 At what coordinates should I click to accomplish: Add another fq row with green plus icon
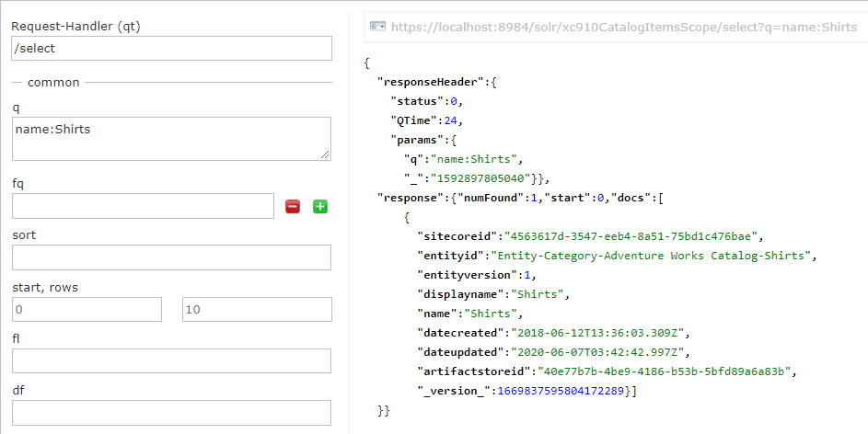point(320,207)
